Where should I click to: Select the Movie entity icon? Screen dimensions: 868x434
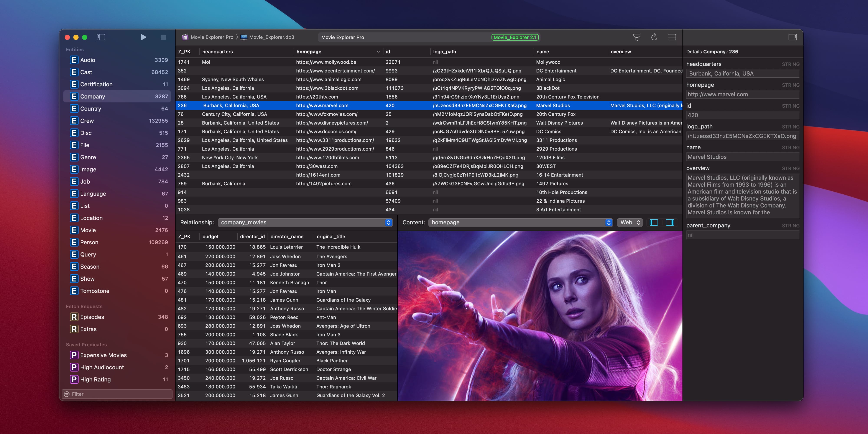tap(74, 230)
